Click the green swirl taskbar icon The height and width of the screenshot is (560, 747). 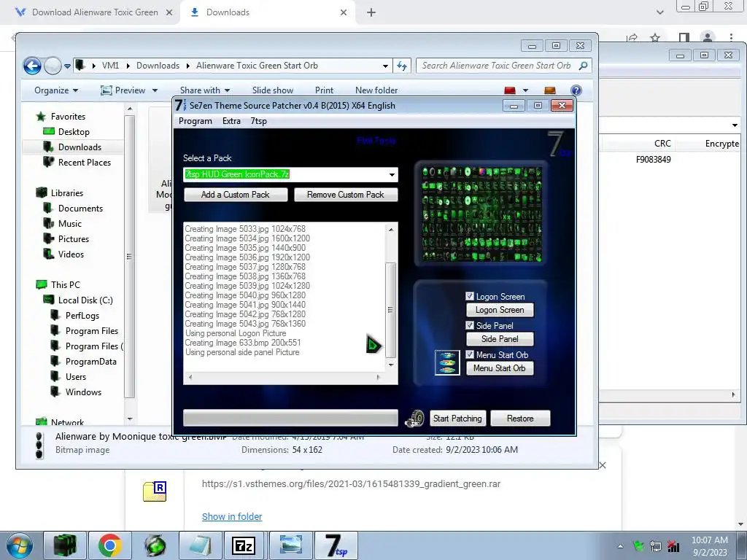(155, 545)
